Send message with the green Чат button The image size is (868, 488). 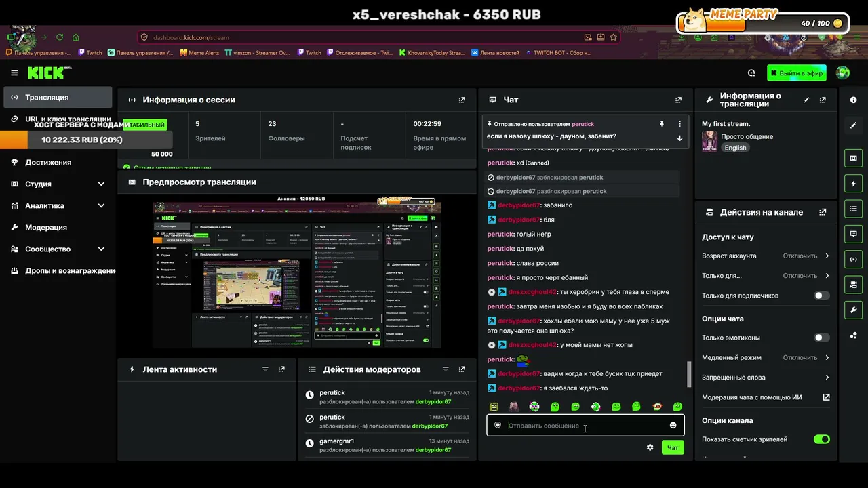click(x=673, y=447)
